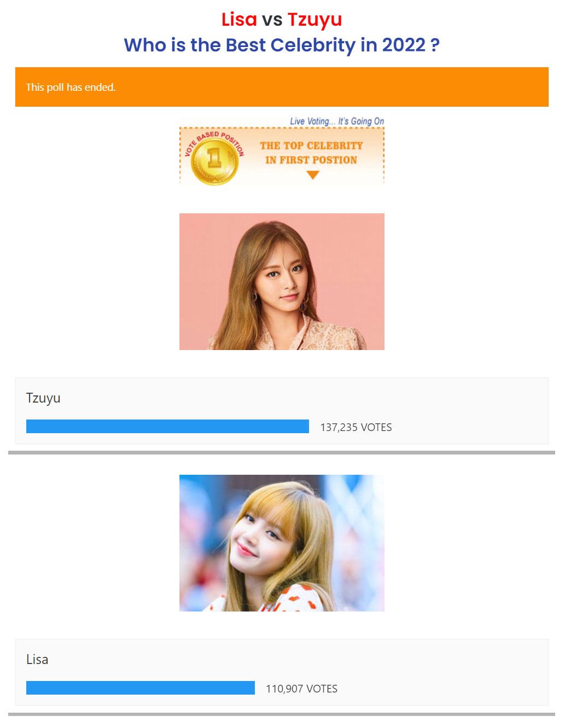
Task: Click the 'vs' text in the title
Action: [272, 20]
